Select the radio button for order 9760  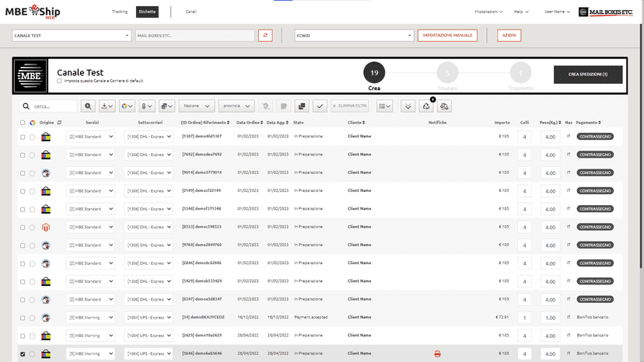[x=32, y=245]
